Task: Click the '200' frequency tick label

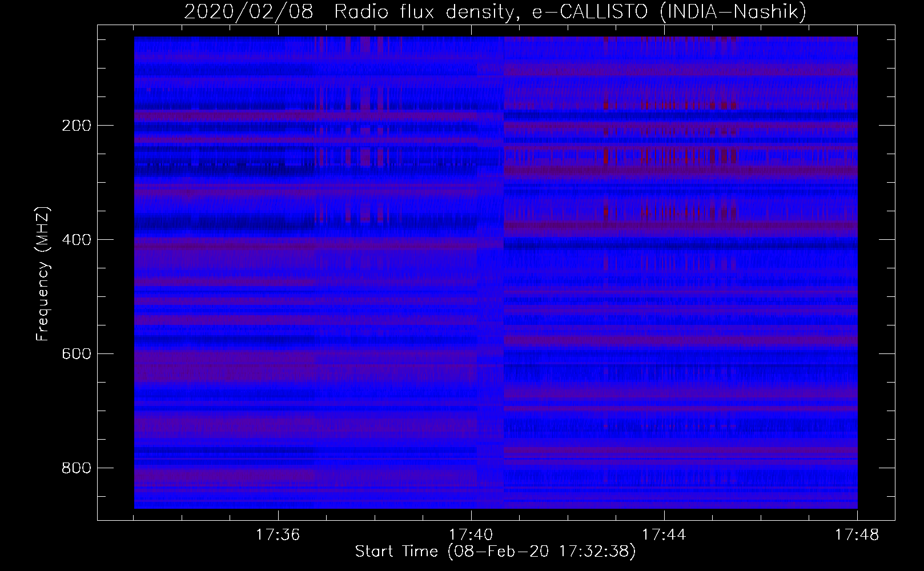Action: [76, 126]
